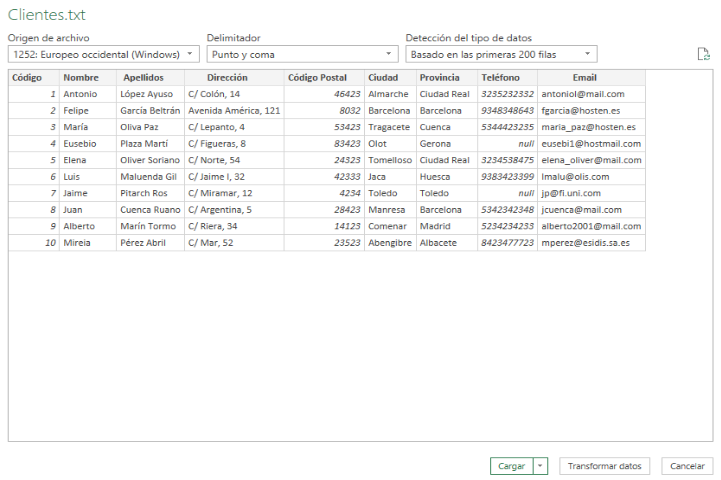Click the Pitarch Ros cell

150,194
